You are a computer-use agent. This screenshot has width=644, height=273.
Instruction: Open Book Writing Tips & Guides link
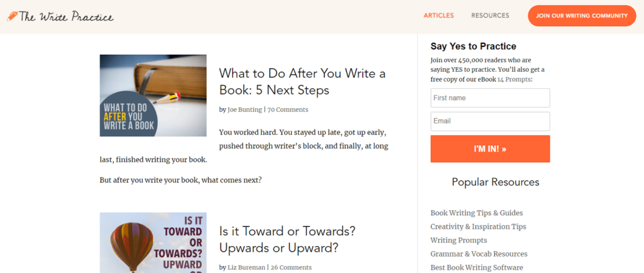point(477,213)
